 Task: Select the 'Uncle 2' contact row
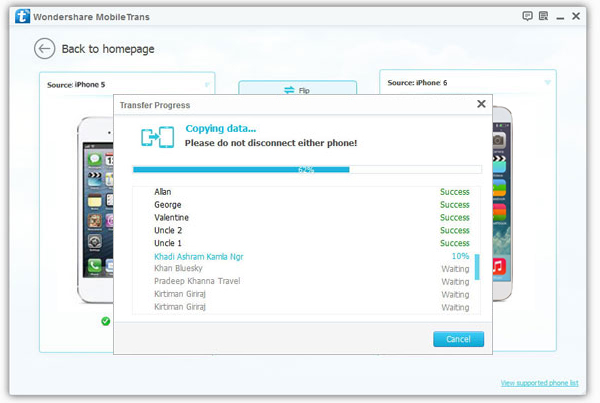point(306,230)
